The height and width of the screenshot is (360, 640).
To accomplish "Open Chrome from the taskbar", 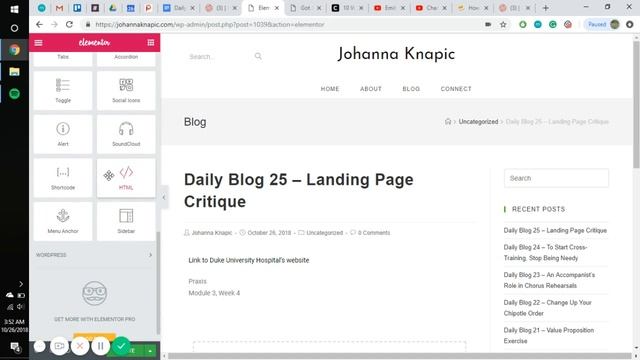I will click(x=14, y=50).
